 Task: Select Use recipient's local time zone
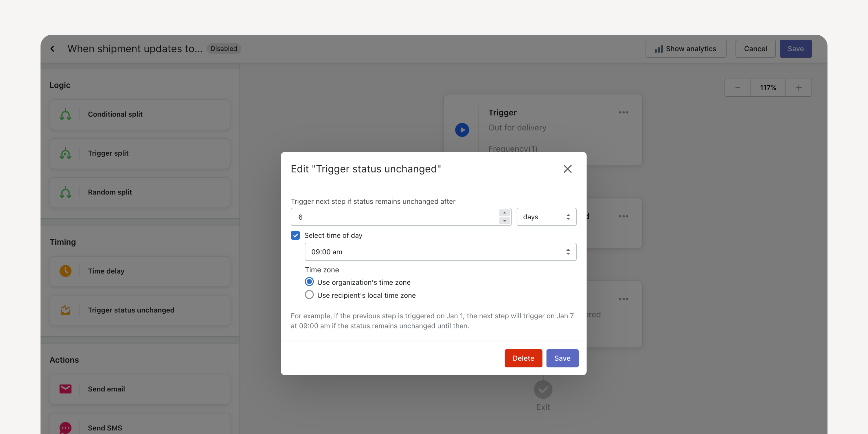[x=309, y=295]
